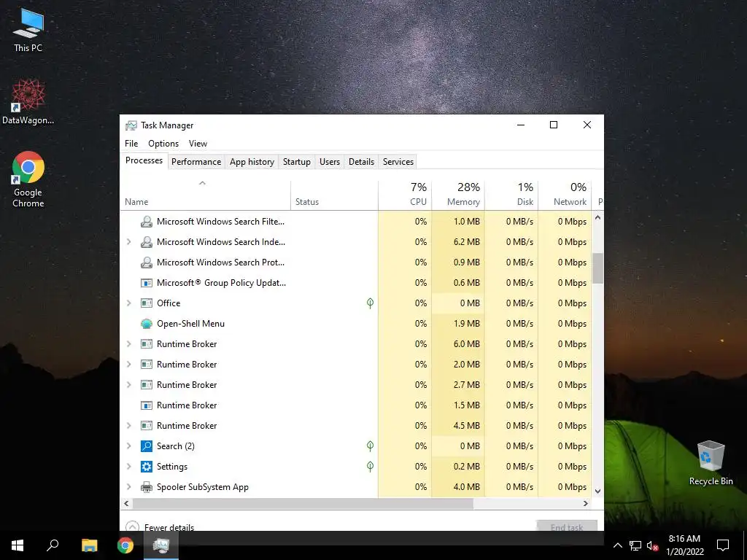Image resolution: width=747 pixels, height=560 pixels.
Task: Launch Google Chrome desktop shortcut
Action: [28, 179]
